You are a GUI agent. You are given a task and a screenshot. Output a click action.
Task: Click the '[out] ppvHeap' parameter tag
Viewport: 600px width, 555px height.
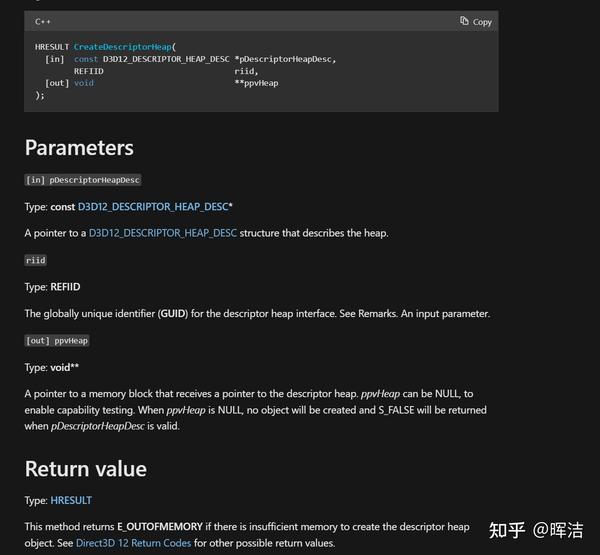point(57,340)
